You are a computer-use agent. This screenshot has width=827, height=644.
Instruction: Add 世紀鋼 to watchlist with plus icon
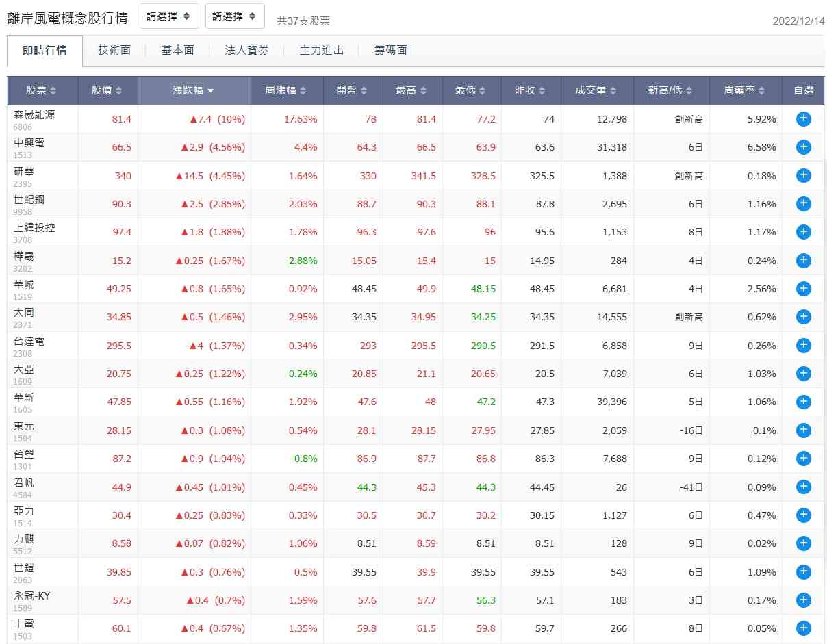803,204
